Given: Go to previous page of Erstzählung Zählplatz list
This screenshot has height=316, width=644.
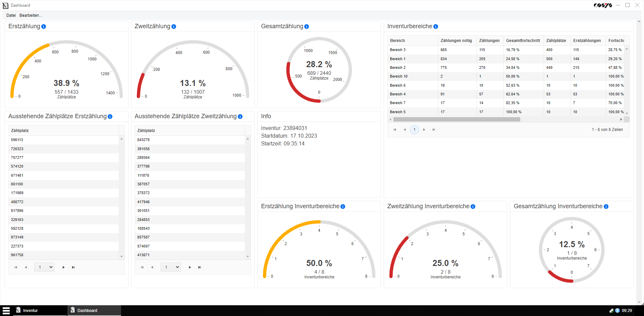Looking at the screenshot, I should [26, 267].
